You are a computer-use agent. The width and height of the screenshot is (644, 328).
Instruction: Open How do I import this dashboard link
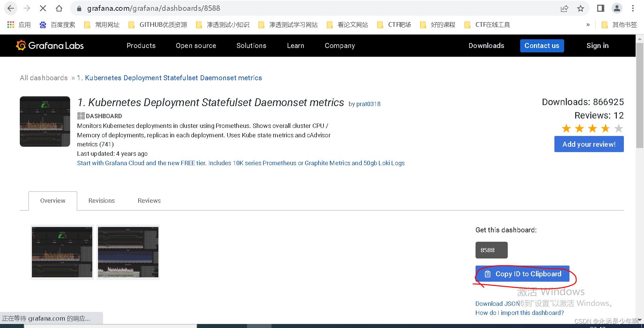519,313
